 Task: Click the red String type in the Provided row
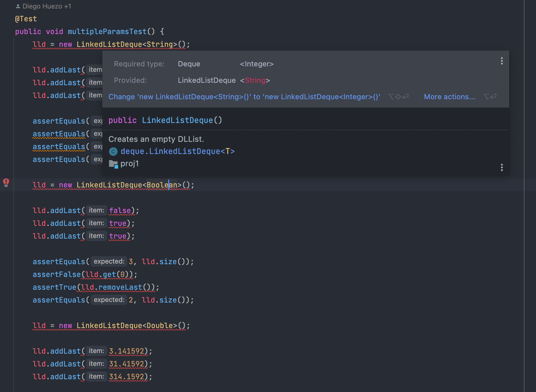[x=255, y=80]
